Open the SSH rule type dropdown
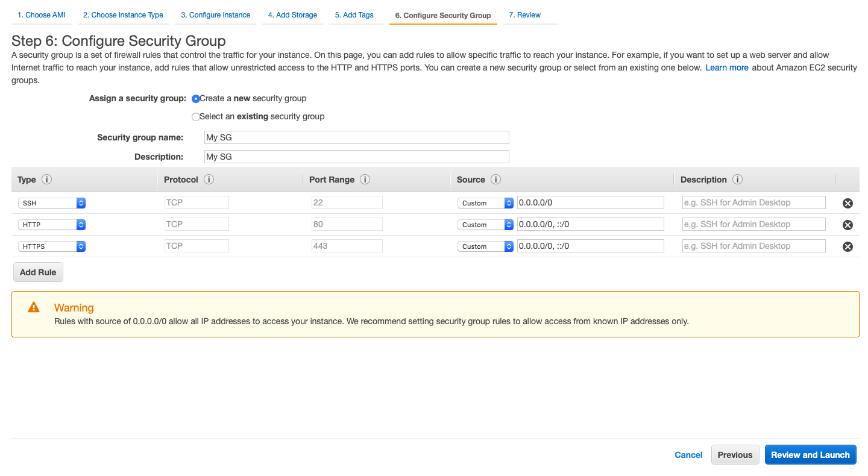Image resolution: width=868 pixels, height=476 pixels. point(52,203)
